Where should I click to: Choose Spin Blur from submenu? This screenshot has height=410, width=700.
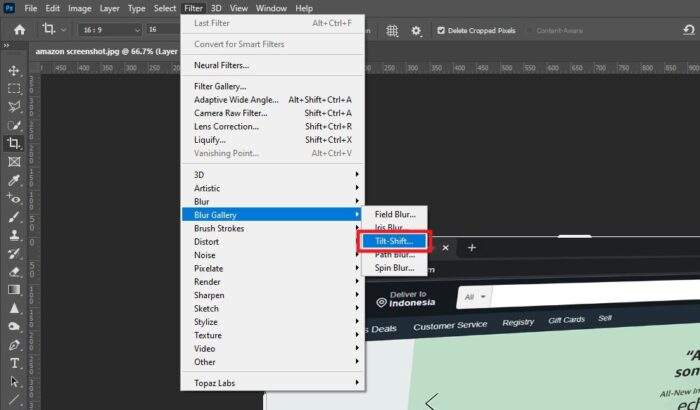point(394,268)
